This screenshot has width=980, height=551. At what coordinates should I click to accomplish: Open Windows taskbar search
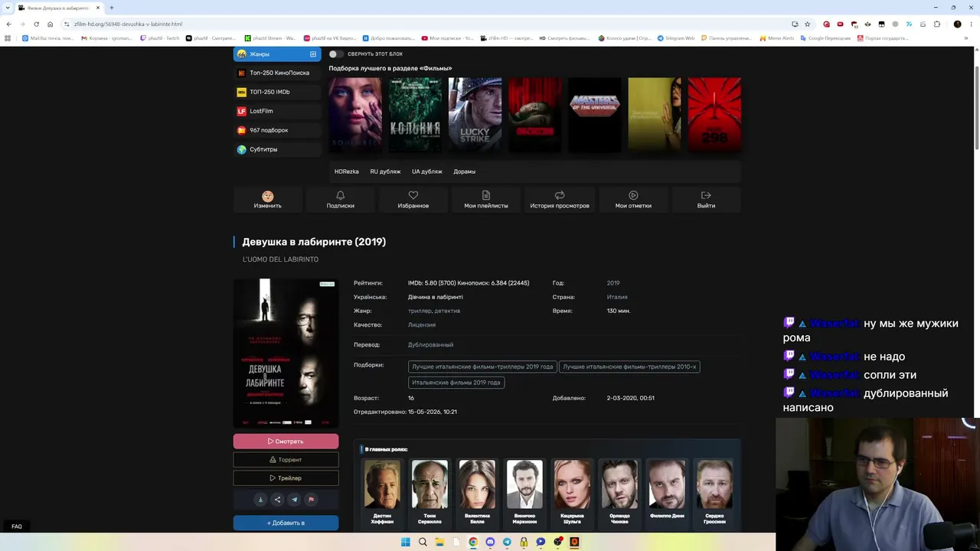pyautogui.click(x=423, y=543)
